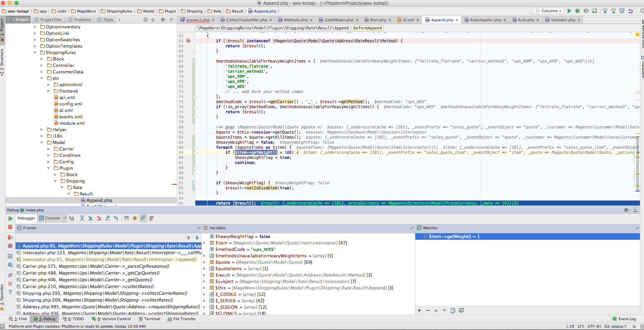The height and width of the screenshot is (330, 644).
Task: Toggle listening for PHP debug connections
Action: coord(594,11)
